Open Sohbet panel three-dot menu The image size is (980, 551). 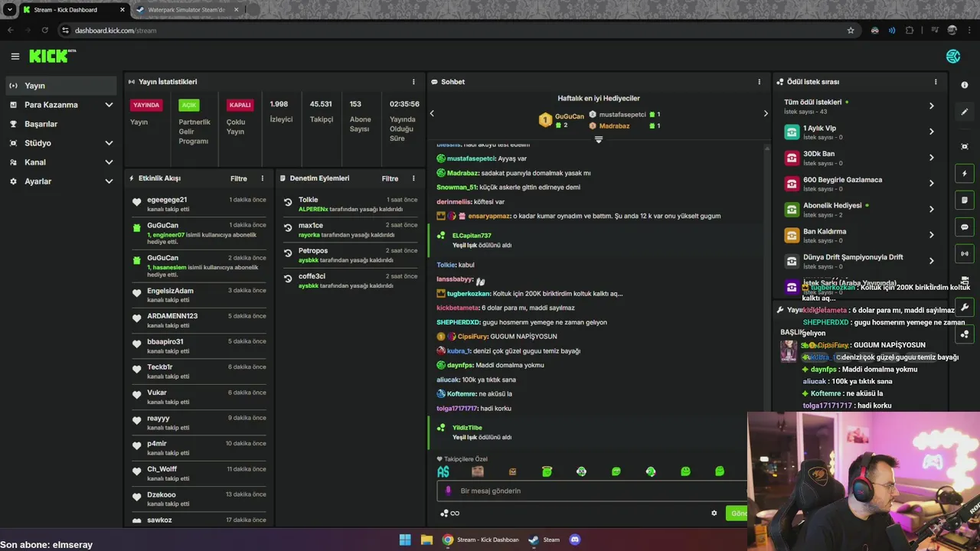759,82
